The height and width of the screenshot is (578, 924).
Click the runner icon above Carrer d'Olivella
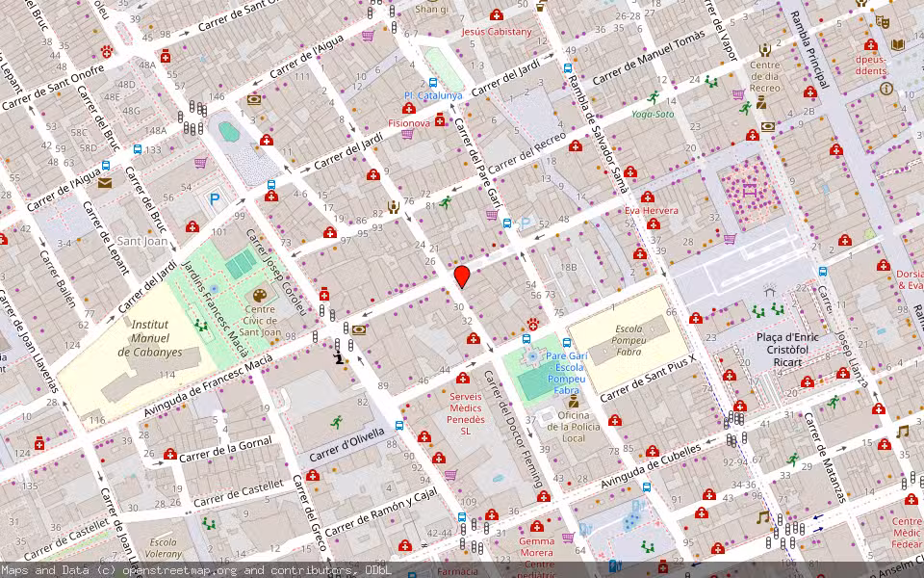point(337,422)
